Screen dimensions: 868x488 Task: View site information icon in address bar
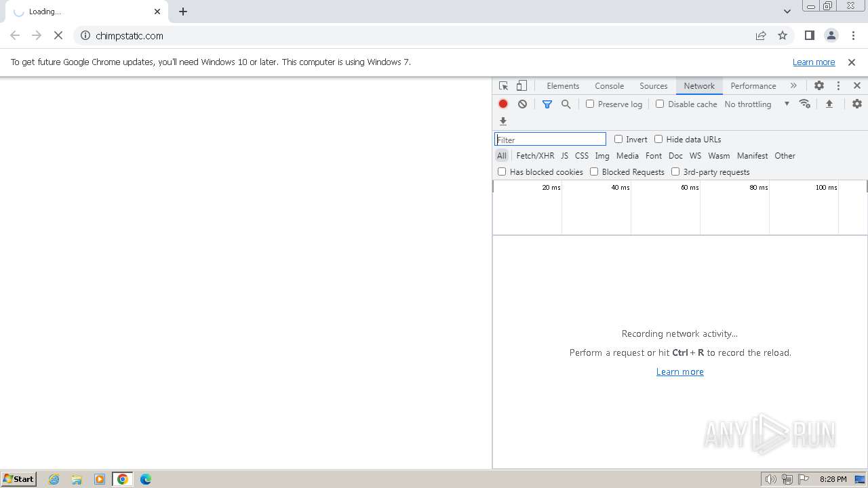(85, 36)
